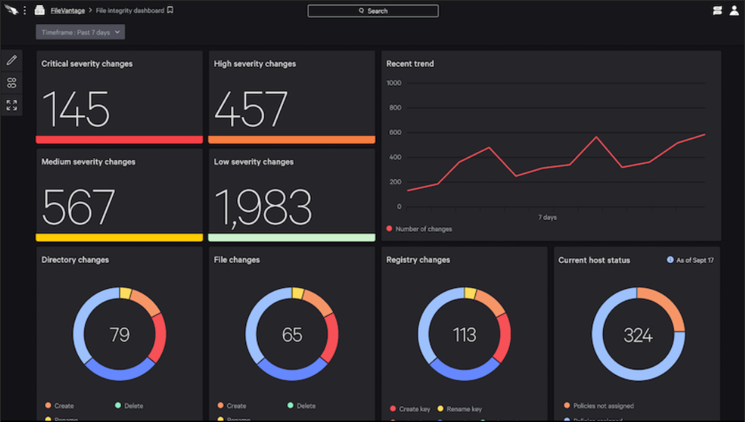
Task: Click the CrowdStrike falcon logo
Action: [10, 10]
